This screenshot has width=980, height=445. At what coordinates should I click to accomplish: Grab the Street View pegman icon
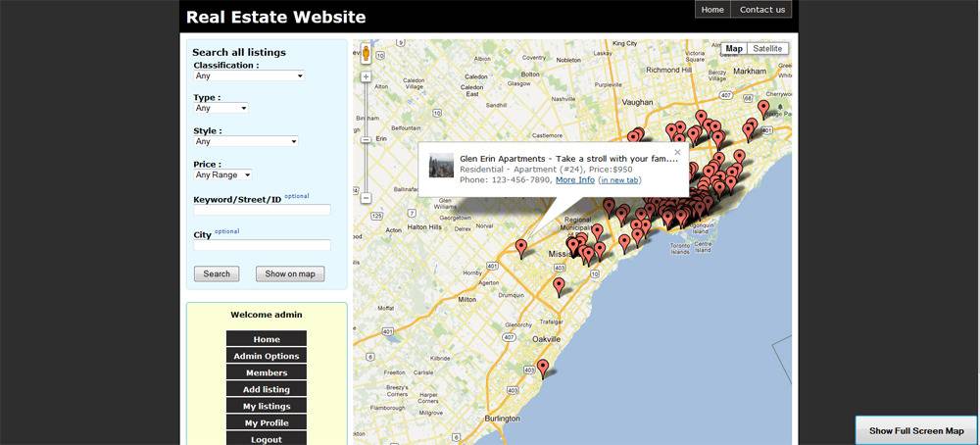[367, 53]
